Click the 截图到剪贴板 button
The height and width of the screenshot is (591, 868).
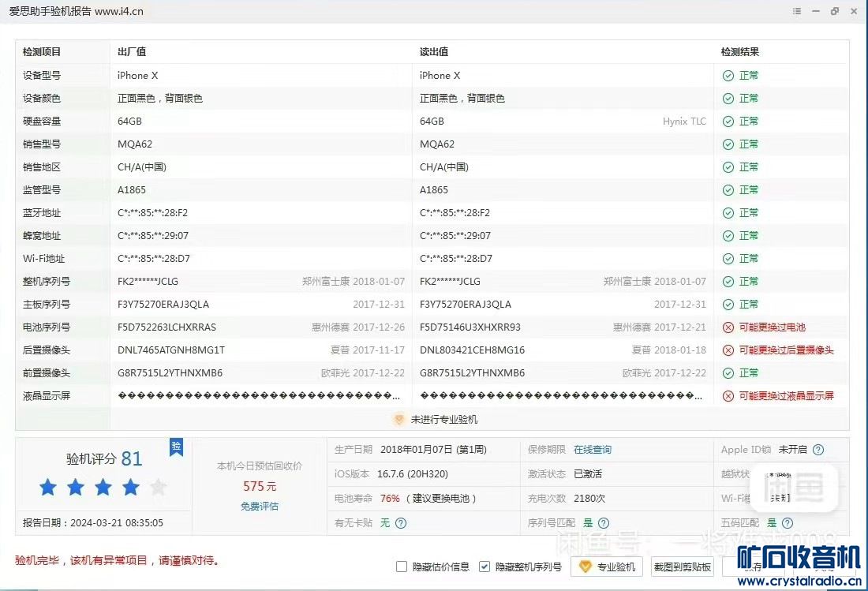pyautogui.click(x=682, y=567)
